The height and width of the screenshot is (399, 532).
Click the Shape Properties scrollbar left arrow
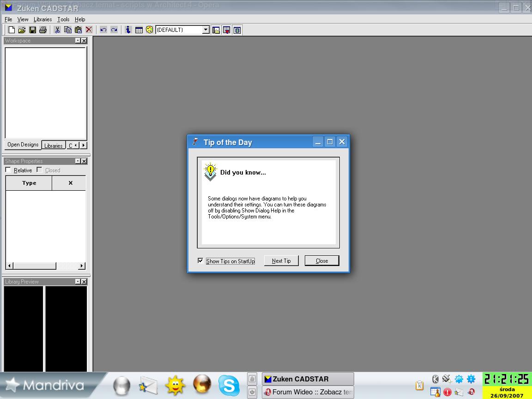click(10, 266)
